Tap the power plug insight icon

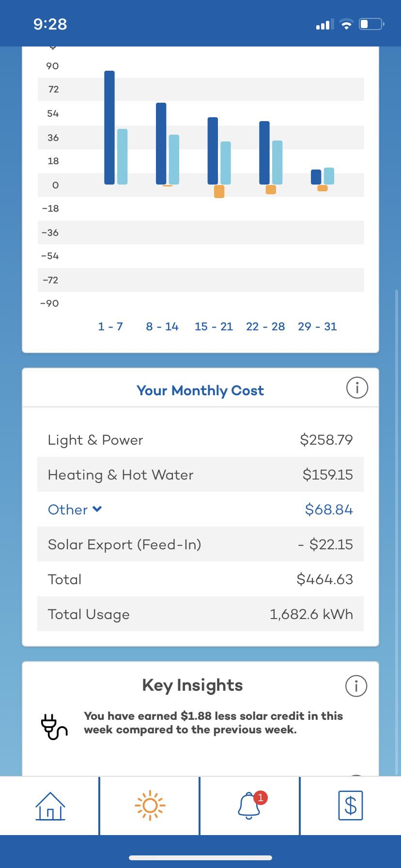coord(54,727)
